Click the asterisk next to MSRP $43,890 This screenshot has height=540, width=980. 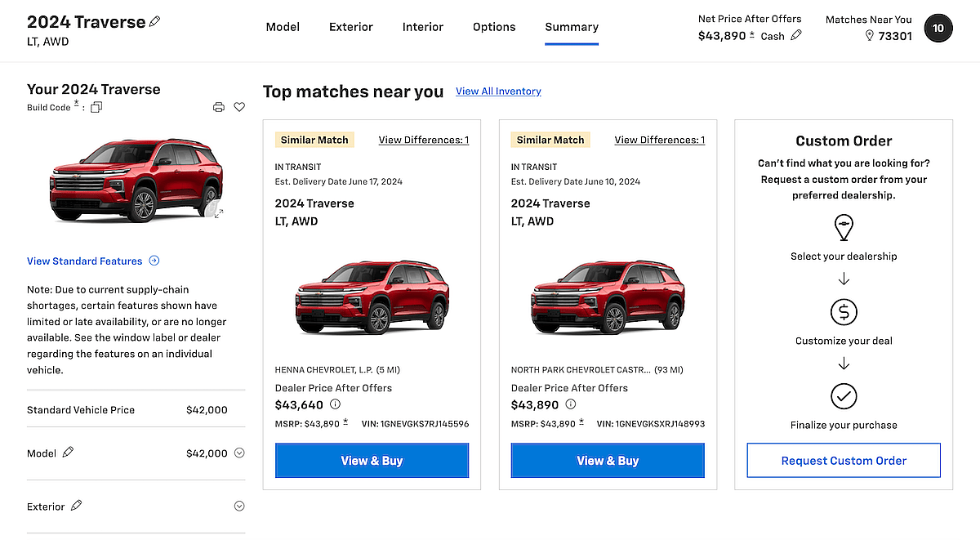[346, 420]
